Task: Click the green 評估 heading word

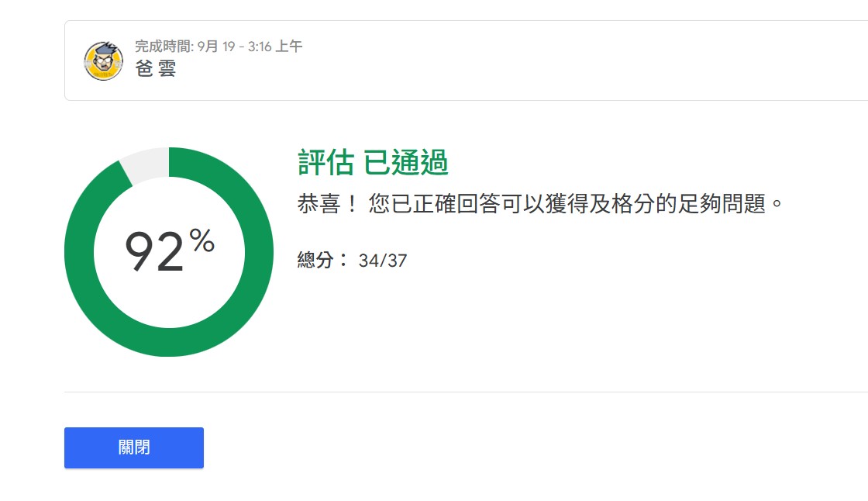Action: 326,164
